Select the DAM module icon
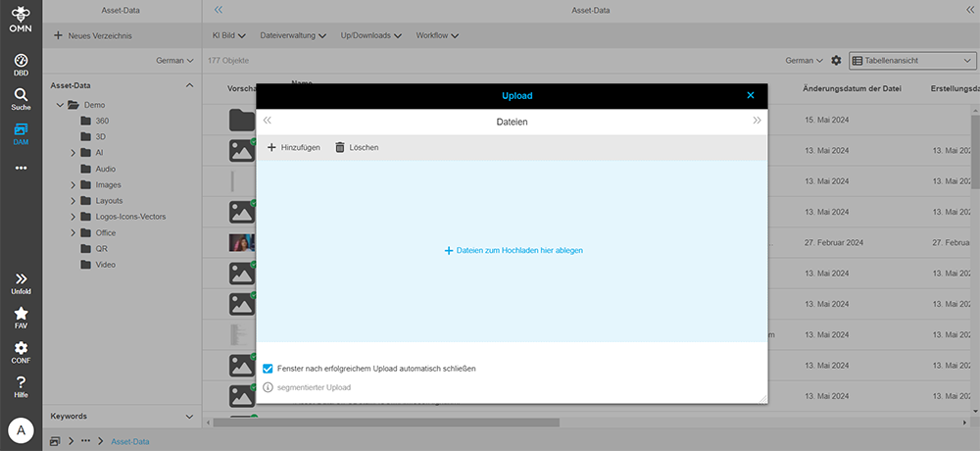Screen dimensions: 980x451 point(21,134)
